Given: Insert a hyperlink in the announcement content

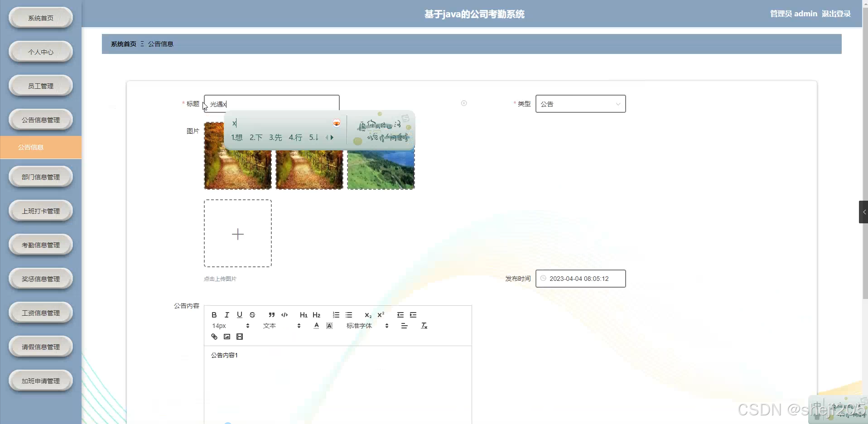Looking at the screenshot, I should click(213, 337).
